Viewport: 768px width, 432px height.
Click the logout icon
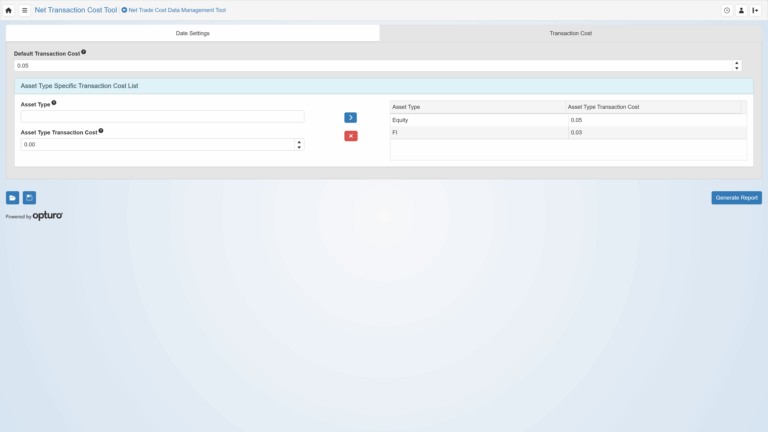click(755, 10)
